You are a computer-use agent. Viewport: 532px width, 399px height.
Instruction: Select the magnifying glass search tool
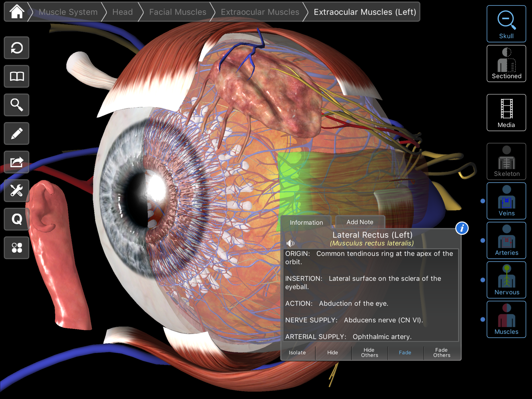click(17, 105)
